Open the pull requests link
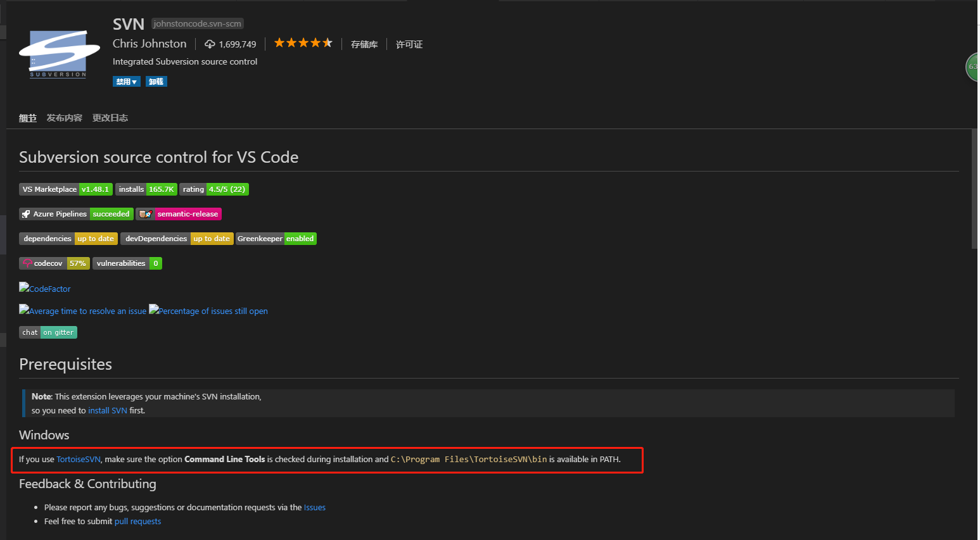The image size is (980, 540). tap(137, 521)
